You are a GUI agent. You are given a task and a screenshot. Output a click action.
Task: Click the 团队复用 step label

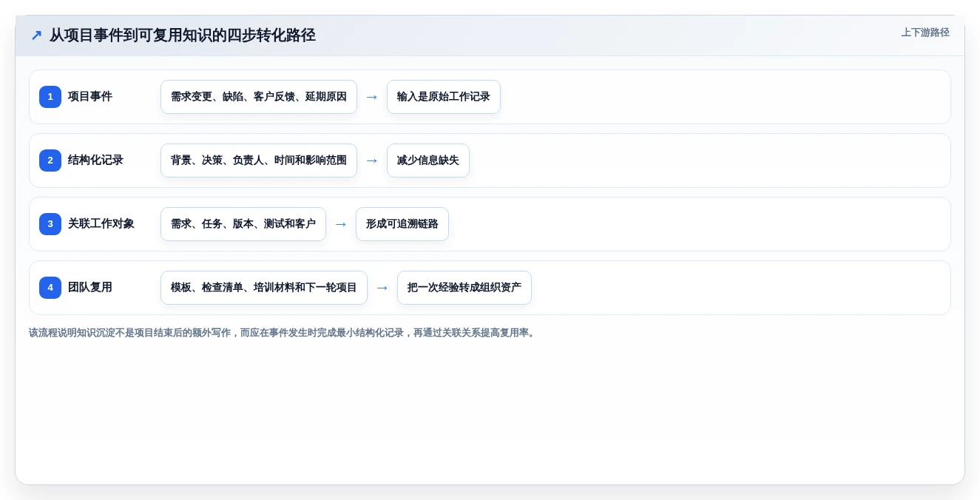[x=90, y=288]
